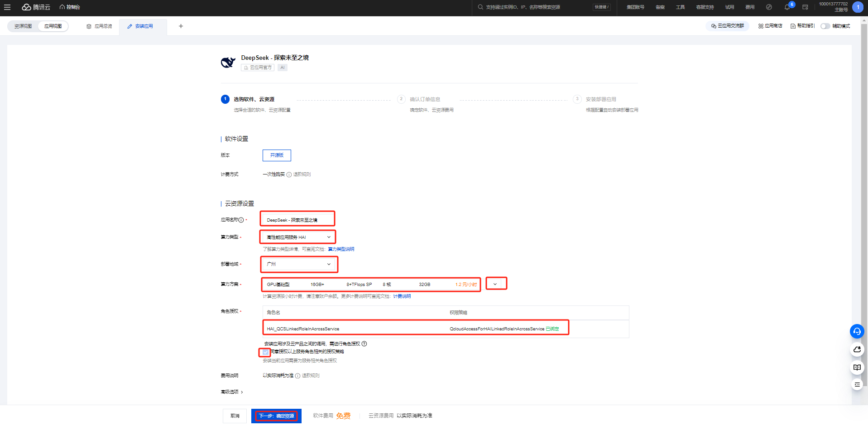Add a new tab with plus icon
Screen dimensions: 868x426
coord(181,26)
